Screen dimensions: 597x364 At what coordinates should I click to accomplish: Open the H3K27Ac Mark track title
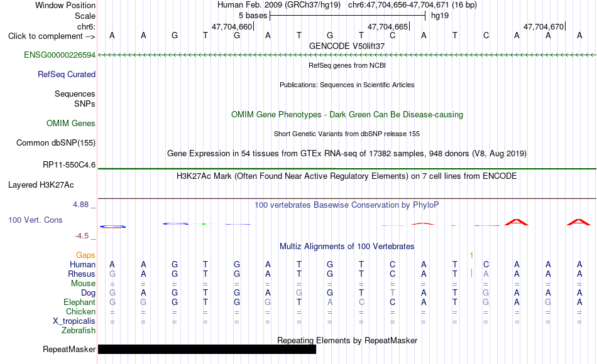pos(347,176)
